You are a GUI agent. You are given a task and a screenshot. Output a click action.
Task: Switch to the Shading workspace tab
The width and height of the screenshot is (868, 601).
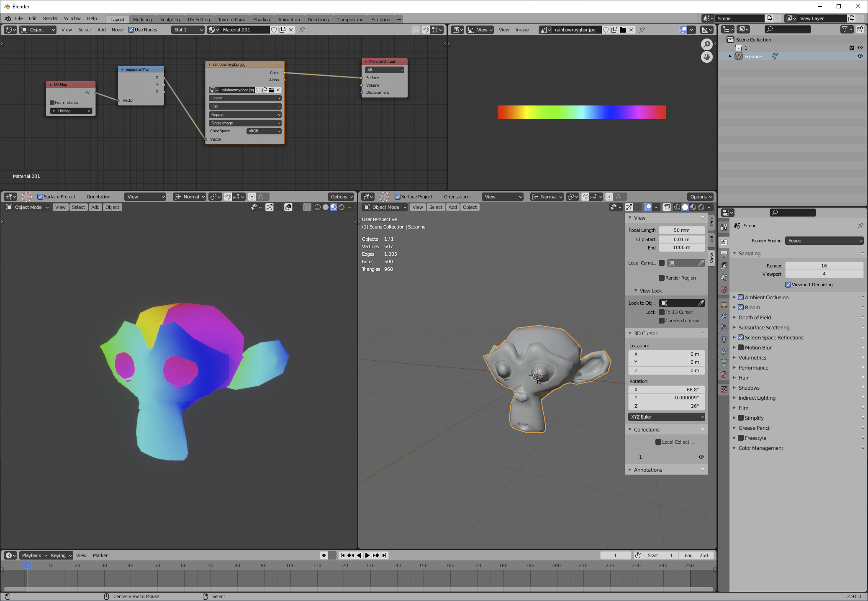(262, 20)
